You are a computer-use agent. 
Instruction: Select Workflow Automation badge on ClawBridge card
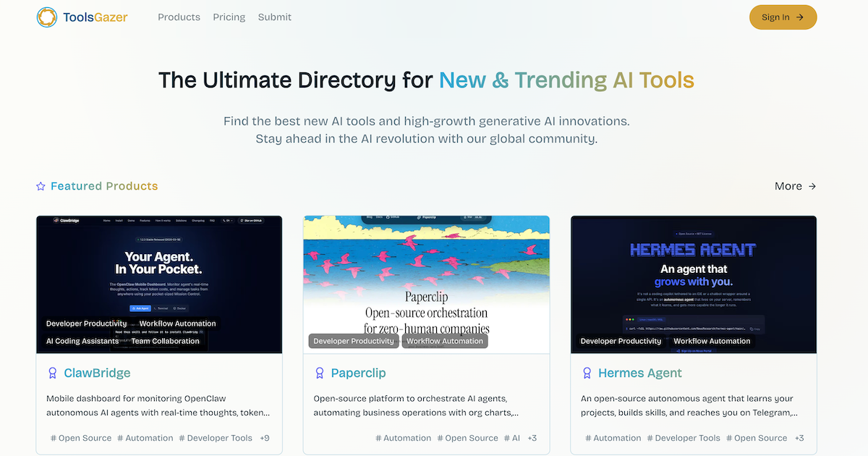pos(177,324)
